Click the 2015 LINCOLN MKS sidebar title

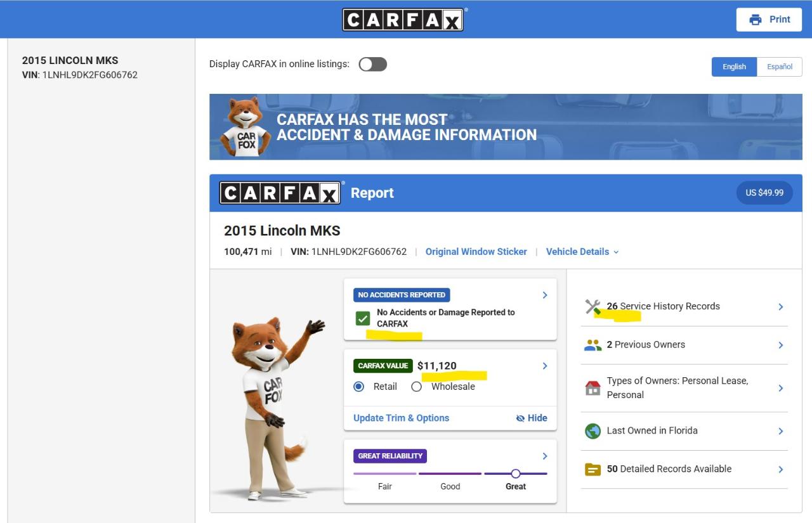(70, 61)
